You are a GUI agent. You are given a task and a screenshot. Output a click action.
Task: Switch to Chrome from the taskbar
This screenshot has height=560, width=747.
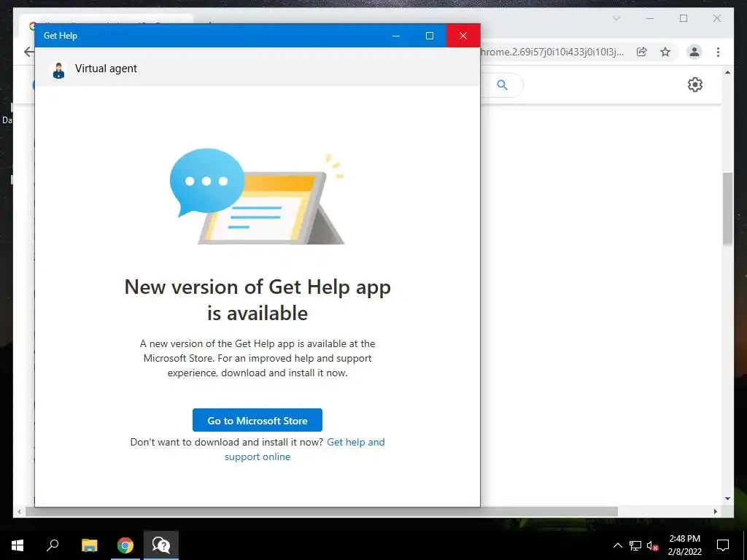(x=125, y=545)
